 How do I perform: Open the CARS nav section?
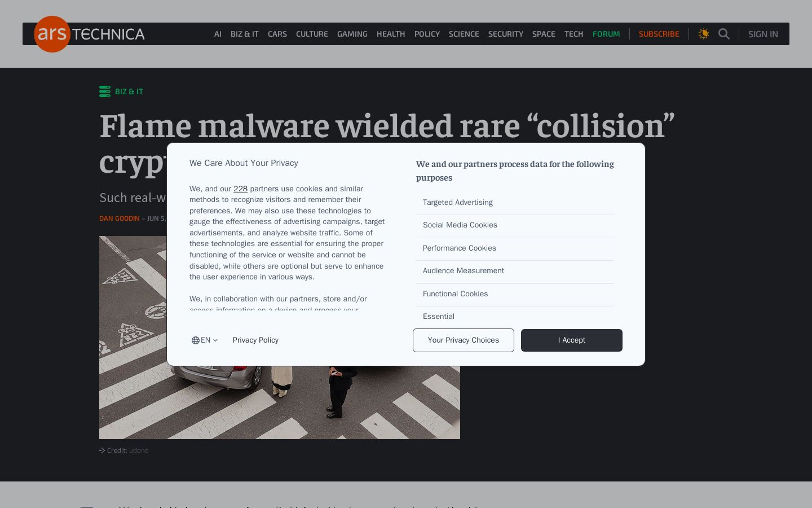(277, 34)
